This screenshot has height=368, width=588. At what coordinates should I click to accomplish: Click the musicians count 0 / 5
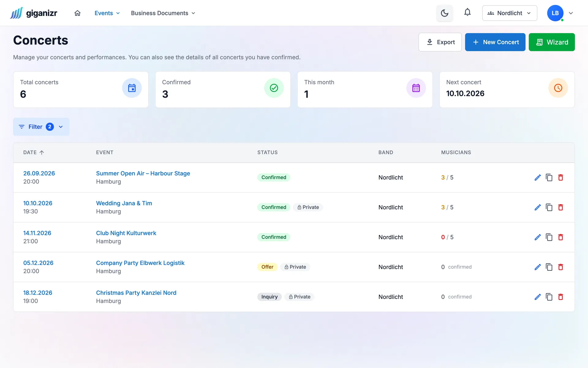tap(447, 237)
